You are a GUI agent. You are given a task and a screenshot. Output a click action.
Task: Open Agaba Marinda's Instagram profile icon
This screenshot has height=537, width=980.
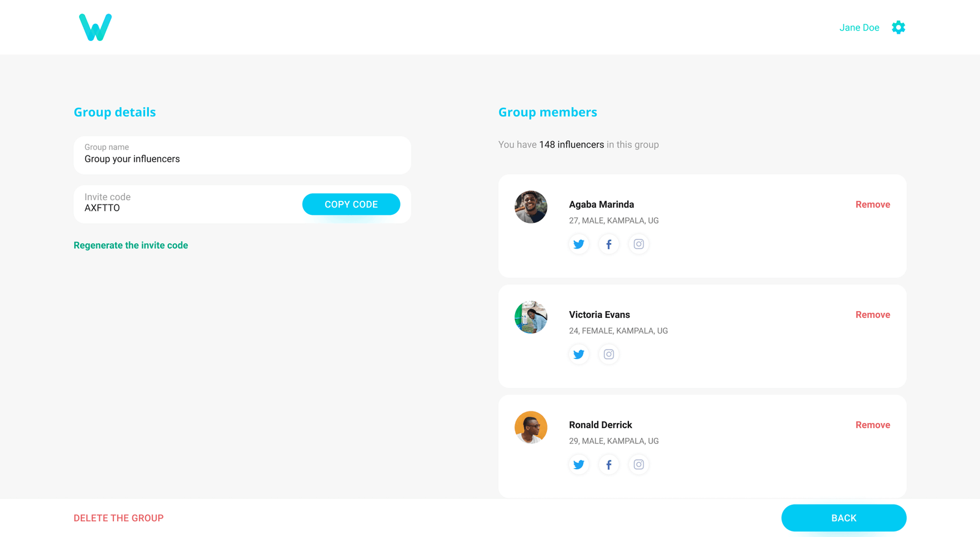[x=638, y=244]
